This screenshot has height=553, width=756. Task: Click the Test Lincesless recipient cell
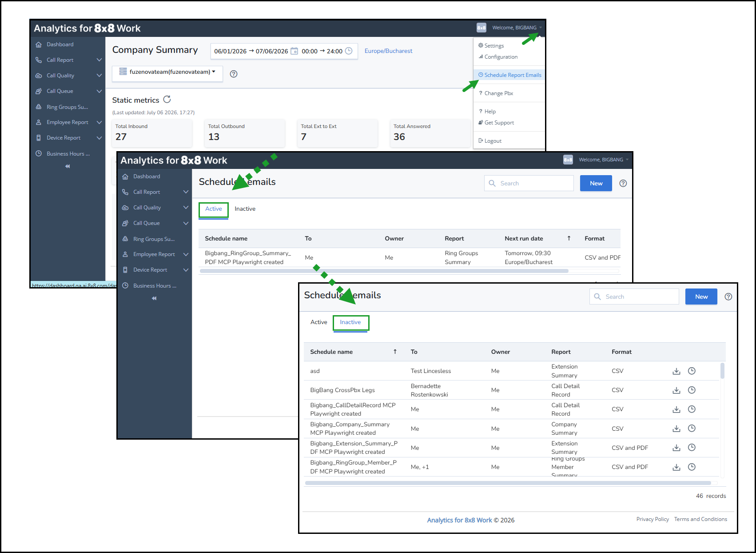coord(430,371)
